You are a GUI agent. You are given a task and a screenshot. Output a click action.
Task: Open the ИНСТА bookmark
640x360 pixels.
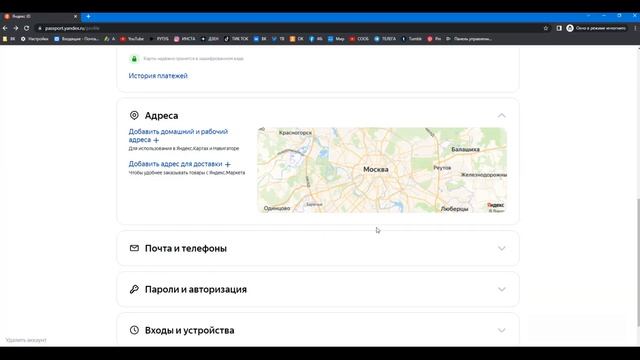coord(185,39)
